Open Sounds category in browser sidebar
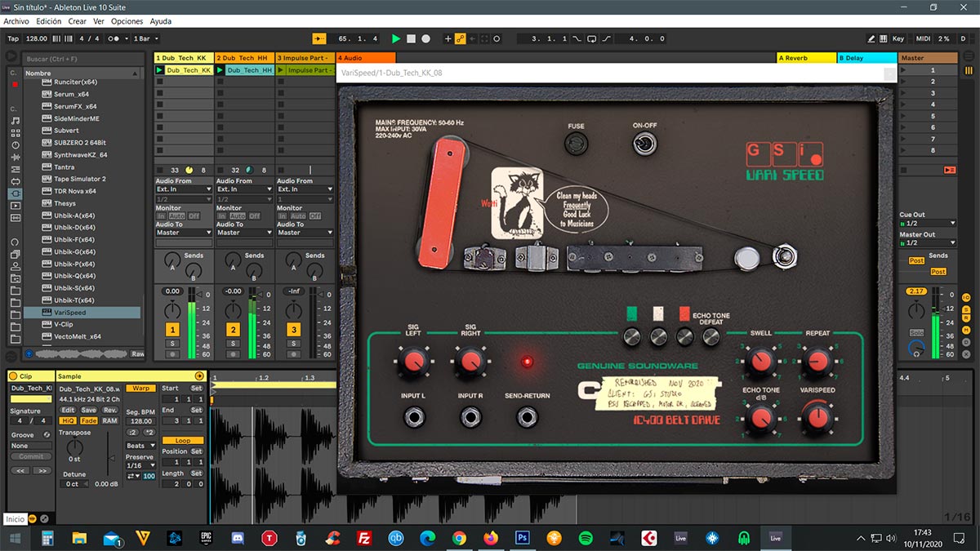 [16, 120]
